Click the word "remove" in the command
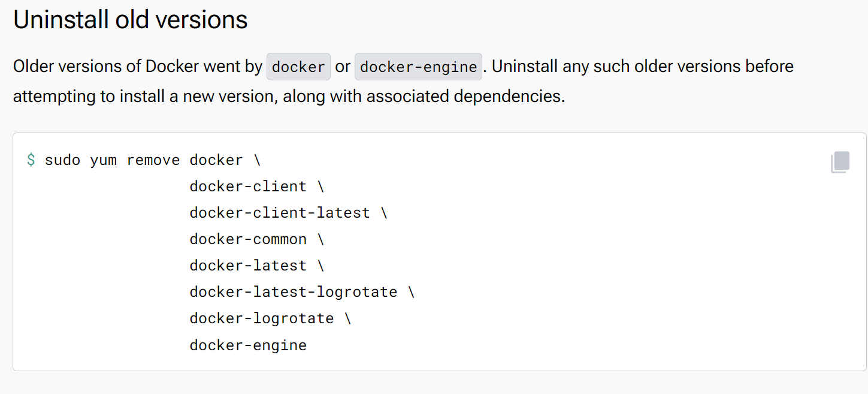The height and width of the screenshot is (394, 868). pos(153,160)
